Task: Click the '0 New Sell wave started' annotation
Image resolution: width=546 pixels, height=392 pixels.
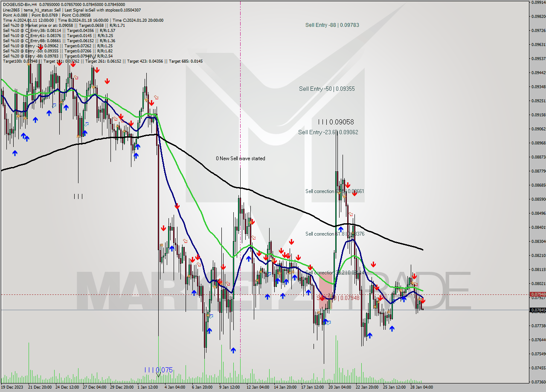Action: click(x=240, y=159)
